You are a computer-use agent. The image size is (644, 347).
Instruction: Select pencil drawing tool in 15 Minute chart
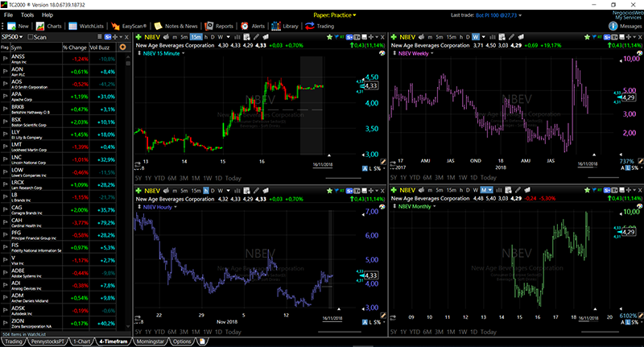click(x=256, y=37)
